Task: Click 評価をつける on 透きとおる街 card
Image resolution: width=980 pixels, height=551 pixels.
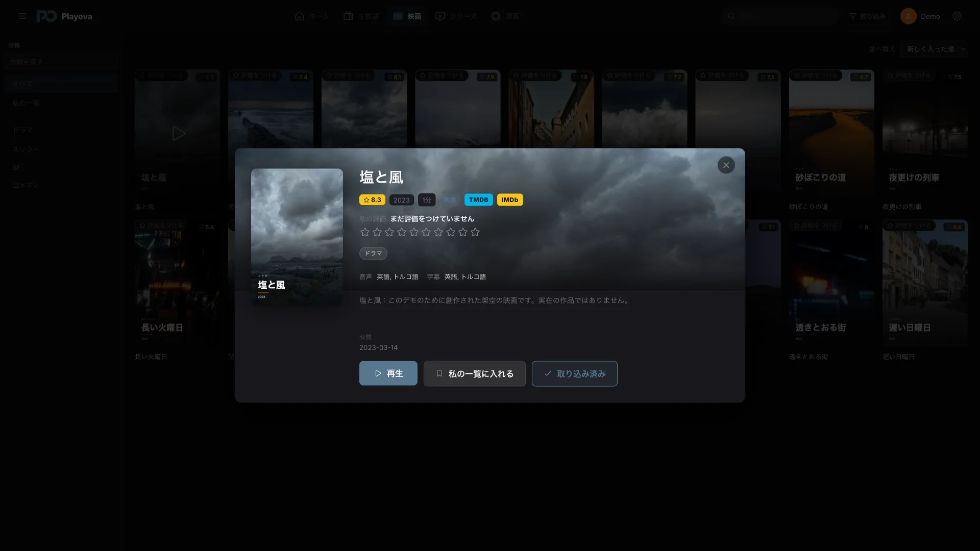Action: 816,226
